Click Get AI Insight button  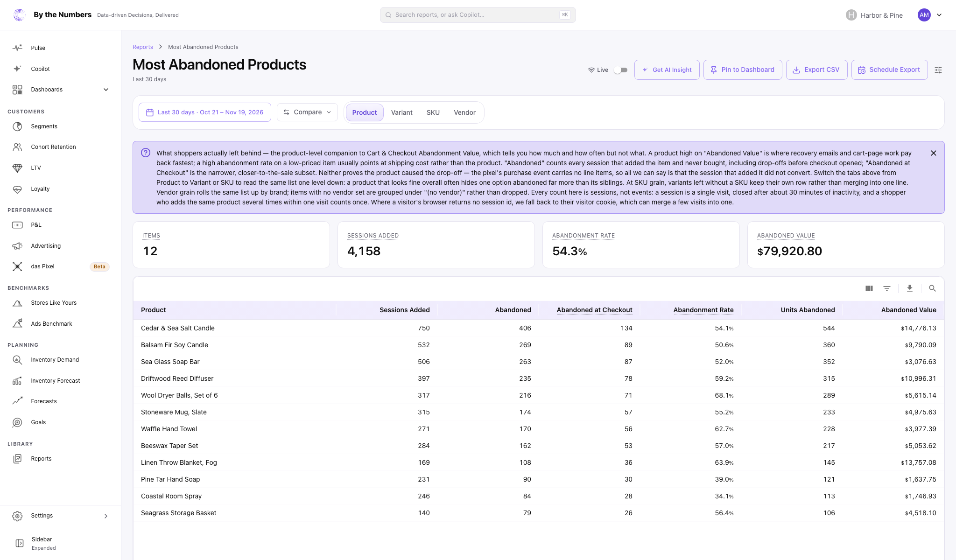pos(667,70)
